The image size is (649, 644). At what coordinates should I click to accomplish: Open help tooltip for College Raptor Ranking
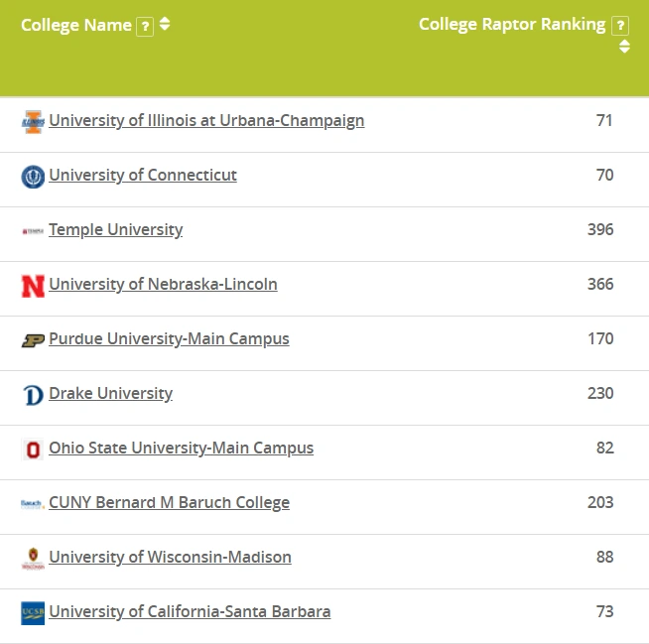click(620, 26)
